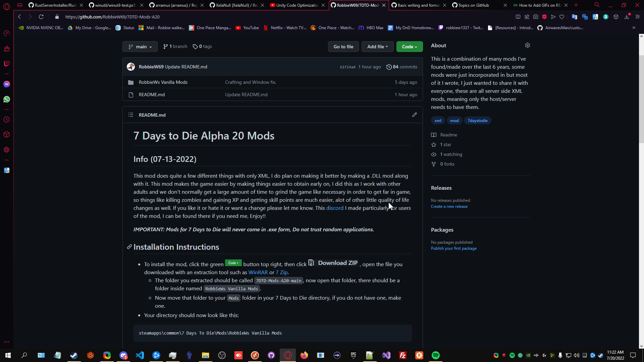The width and height of the screenshot is (644, 362).
Task: Open the 1 watching link
Action: tap(451, 154)
